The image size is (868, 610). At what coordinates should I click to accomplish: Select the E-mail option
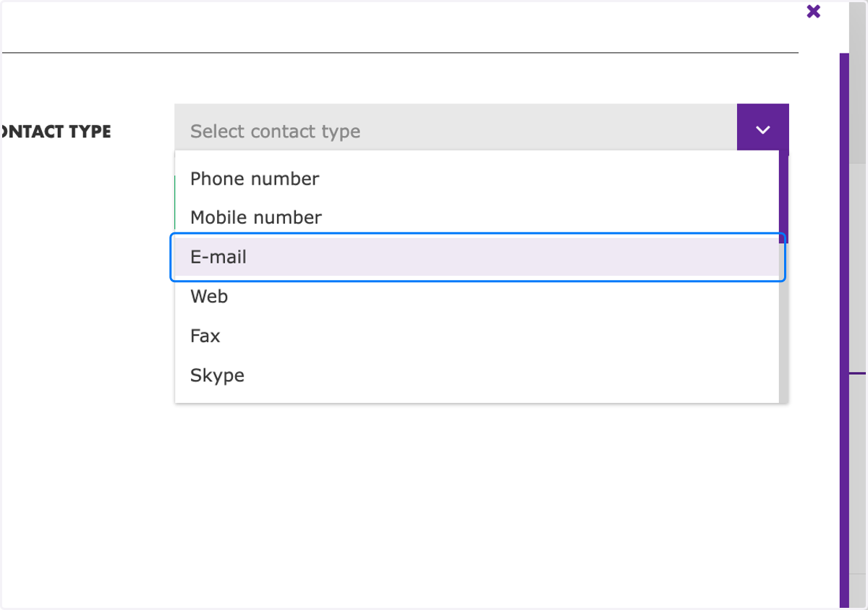pos(477,257)
